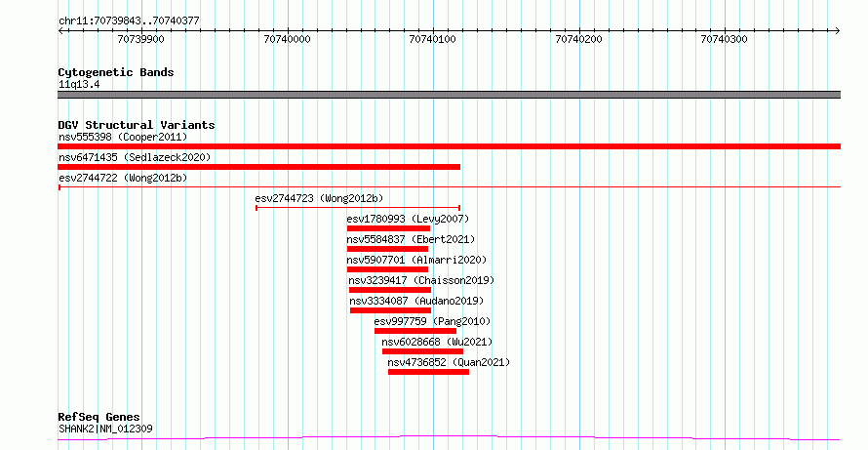Image resolution: width=868 pixels, height=450 pixels.
Task: Click ruler position 70740300
Action: (725, 39)
